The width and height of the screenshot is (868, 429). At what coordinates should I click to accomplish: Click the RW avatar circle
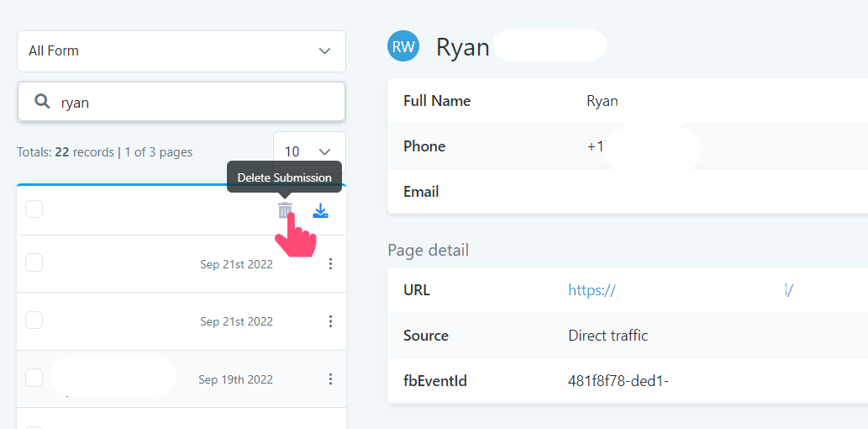[x=403, y=45]
